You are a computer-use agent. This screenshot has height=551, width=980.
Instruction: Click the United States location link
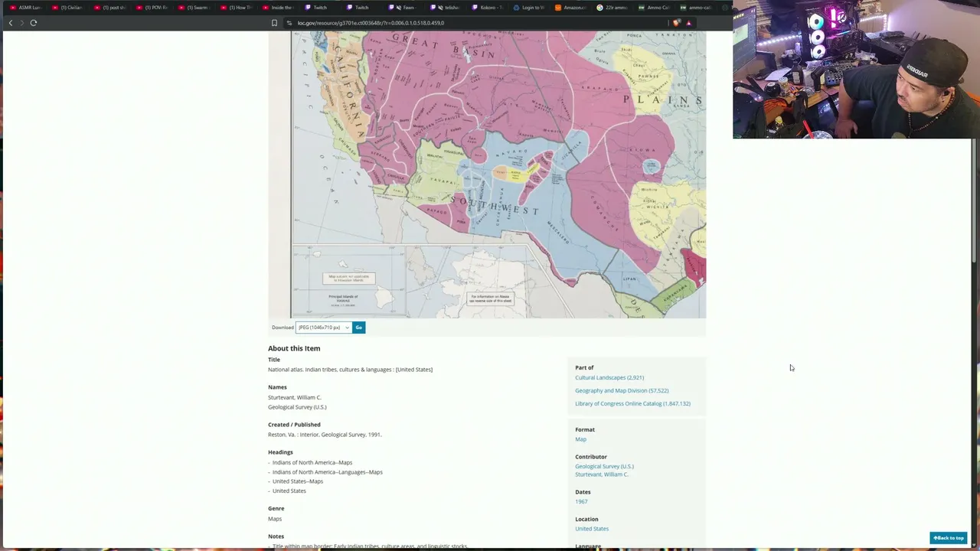coord(592,529)
